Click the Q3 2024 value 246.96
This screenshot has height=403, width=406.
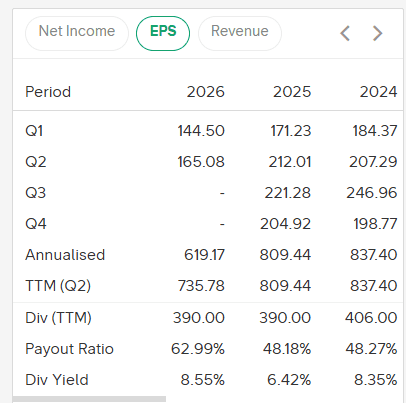(372, 193)
